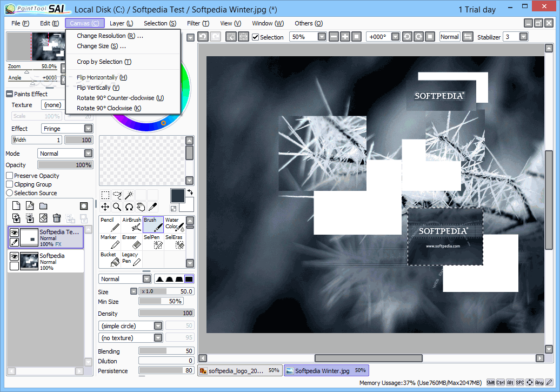Choose the Marker tool
This screenshot has width=560, height=392.
[110, 242]
